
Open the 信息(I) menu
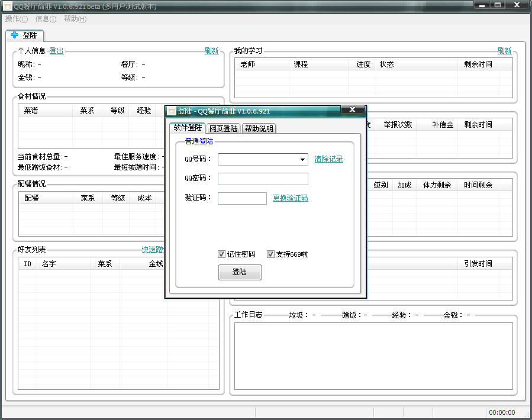point(46,19)
